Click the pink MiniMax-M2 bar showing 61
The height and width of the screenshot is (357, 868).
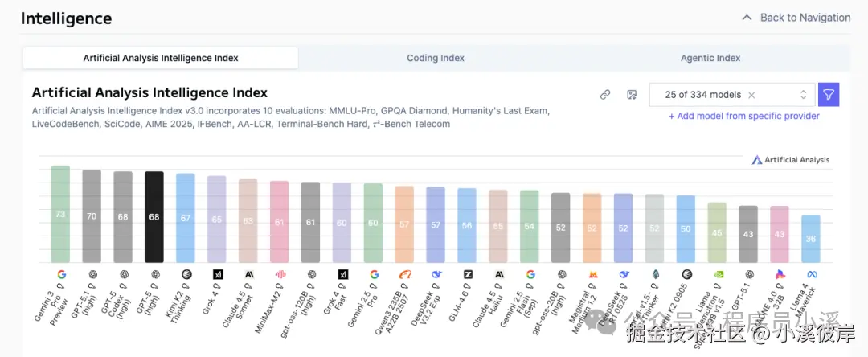280,222
